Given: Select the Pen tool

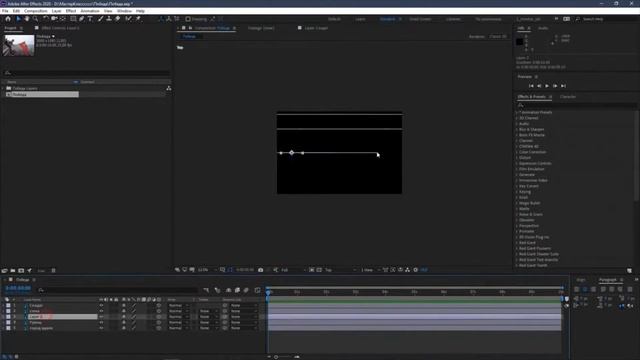Looking at the screenshot, I should [x=82, y=19].
